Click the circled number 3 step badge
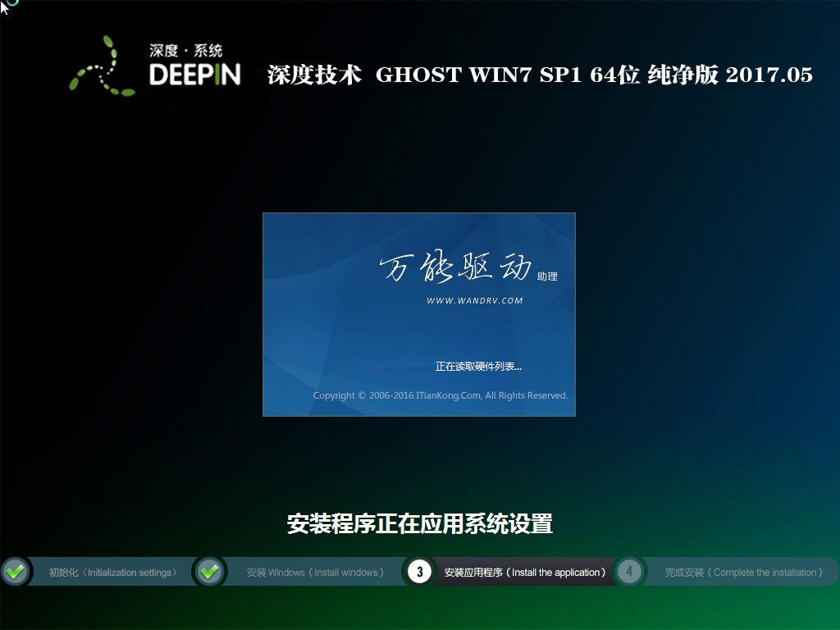Screen dimensions: 840x630 419,572
